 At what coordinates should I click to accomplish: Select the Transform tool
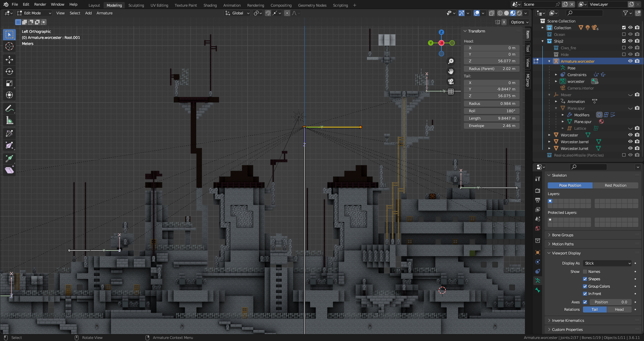(9, 95)
